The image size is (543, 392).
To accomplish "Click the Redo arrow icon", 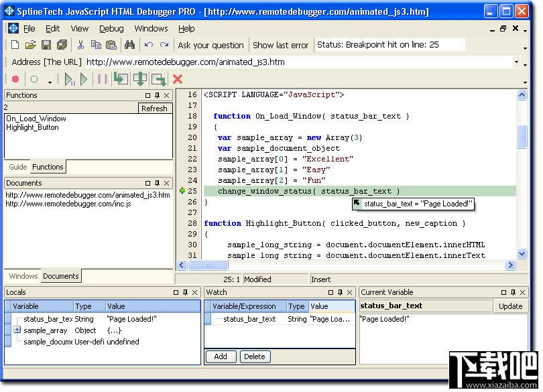I will (164, 45).
